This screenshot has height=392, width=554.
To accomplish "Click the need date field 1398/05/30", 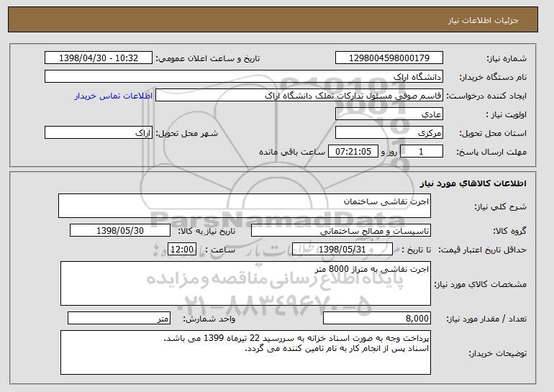I will (x=120, y=231).
